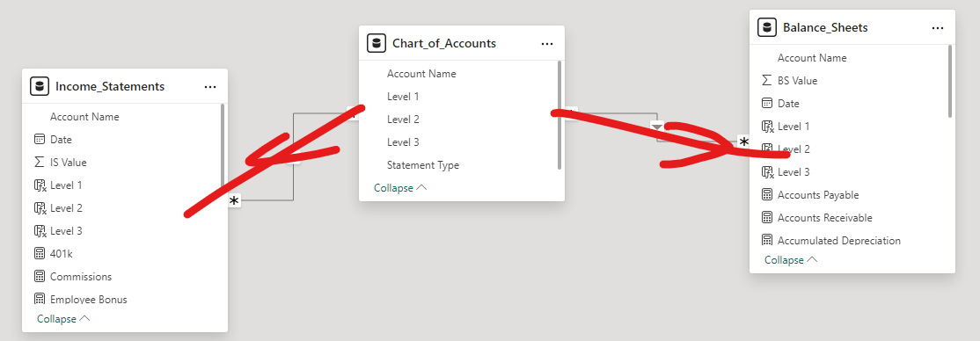Click the calculated column icon of Level 3 in Income_Statements
The width and height of the screenshot is (980, 341).
pos(40,231)
